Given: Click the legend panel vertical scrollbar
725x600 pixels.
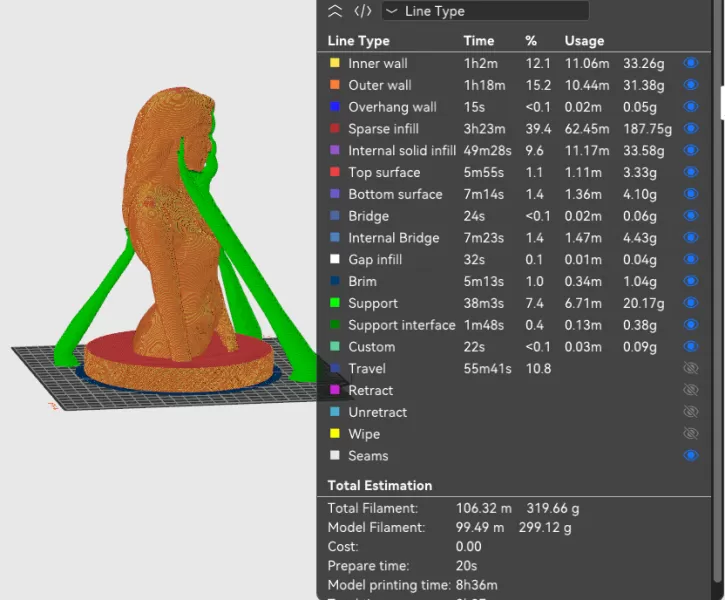Looking at the screenshot, I should (721, 100).
